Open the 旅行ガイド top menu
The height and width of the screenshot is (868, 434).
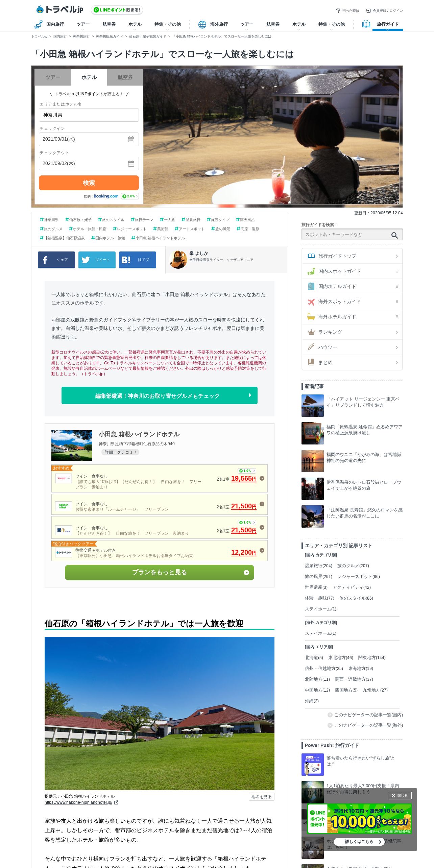point(387,24)
